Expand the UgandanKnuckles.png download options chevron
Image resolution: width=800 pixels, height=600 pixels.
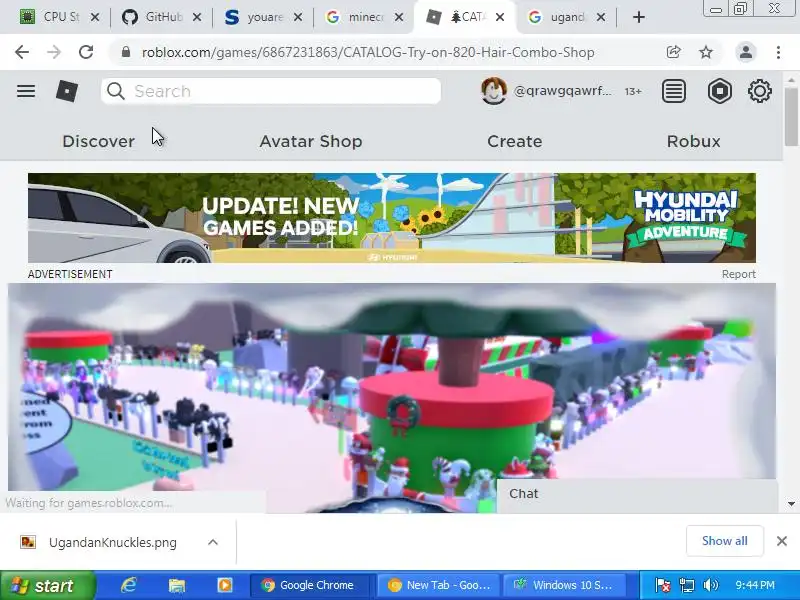[213, 542]
